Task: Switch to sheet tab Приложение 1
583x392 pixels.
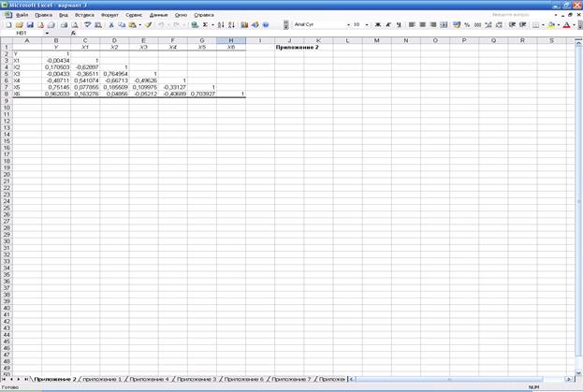Action: (102, 379)
